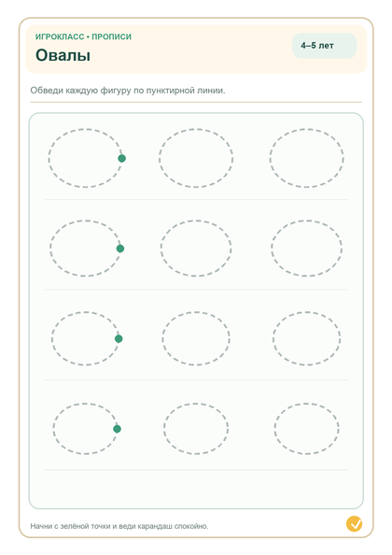Viewport: 392px width, 555px height.
Task: Click the ИГРОКЛАСС • ПРОПИСИ label
Action: tap(83, 36)
